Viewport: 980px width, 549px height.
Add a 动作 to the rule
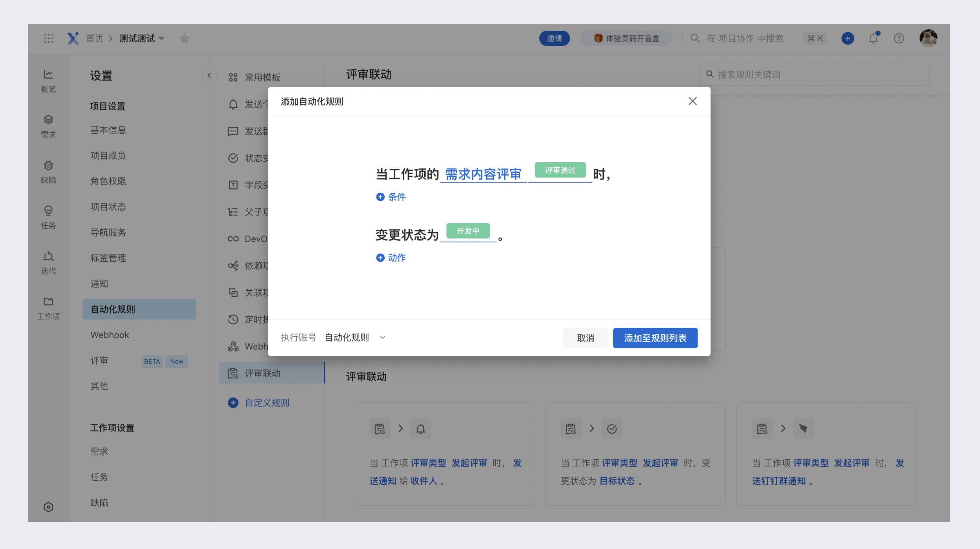[391, 258]
